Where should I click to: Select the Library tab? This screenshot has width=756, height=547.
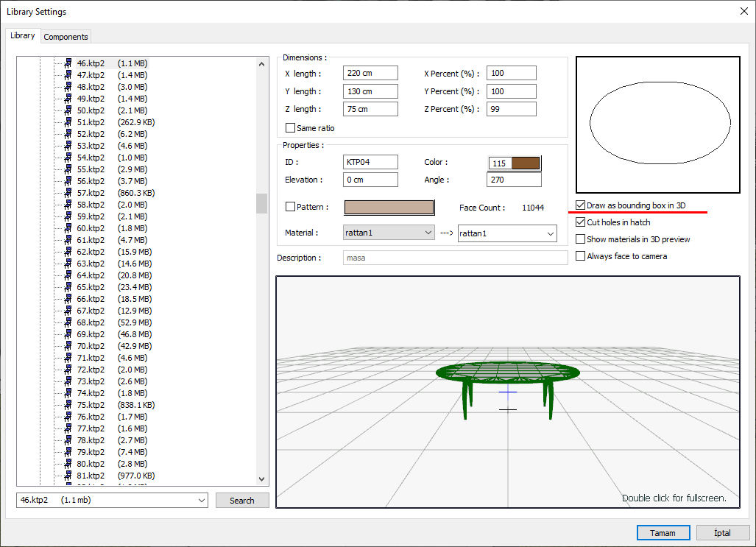(x=23, y=35)
